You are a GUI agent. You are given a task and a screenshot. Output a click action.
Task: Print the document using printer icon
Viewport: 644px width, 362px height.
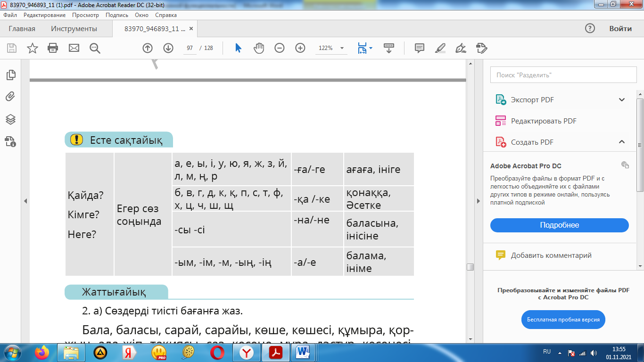pos(53,48)
